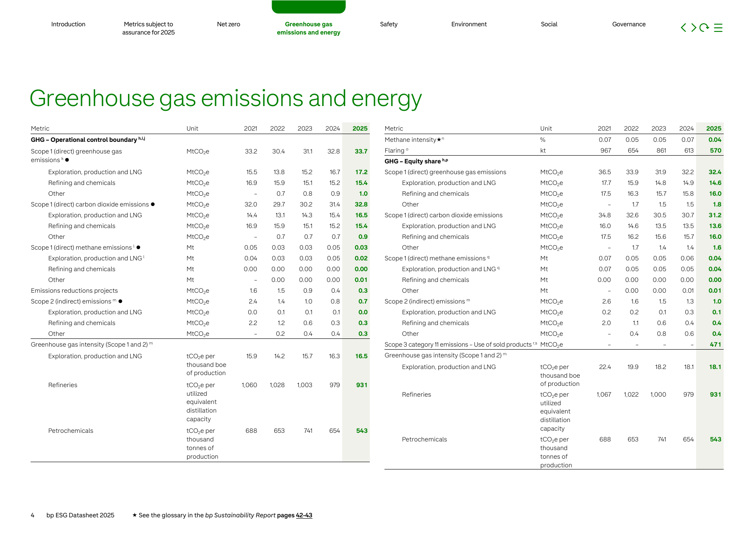Click the right table's 2025 column header
756x535 pixels.
coord(714,128)
